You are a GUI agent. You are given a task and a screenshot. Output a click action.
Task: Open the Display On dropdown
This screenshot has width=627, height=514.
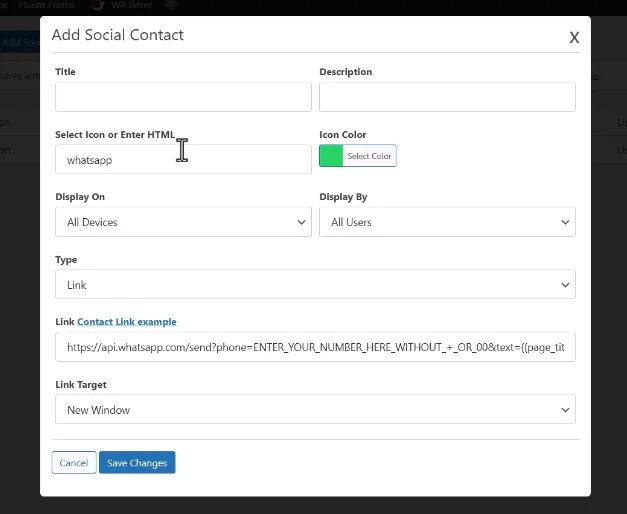183,222
